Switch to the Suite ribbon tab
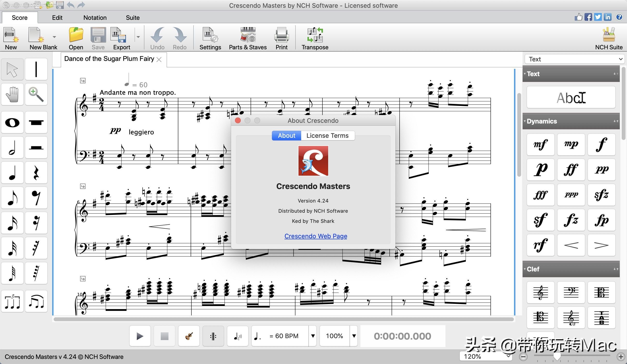This screenshot has width=627, height=364. 133,18
